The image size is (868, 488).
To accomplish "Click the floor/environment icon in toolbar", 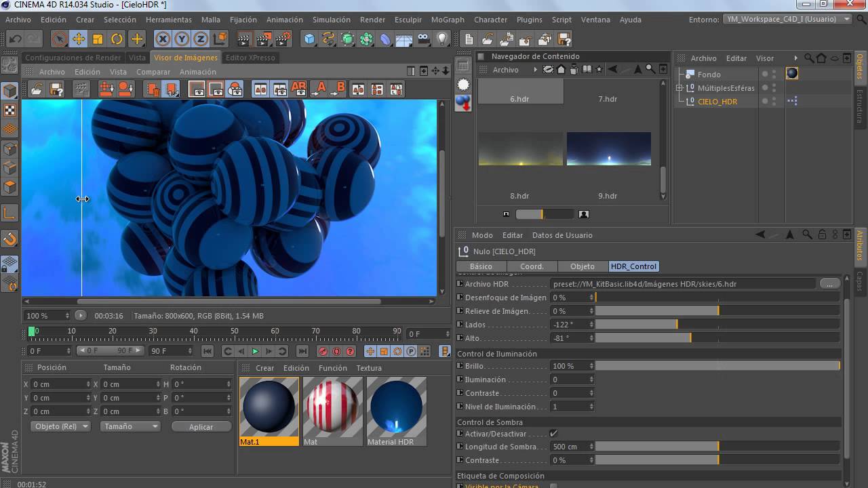I will (404, 39).
